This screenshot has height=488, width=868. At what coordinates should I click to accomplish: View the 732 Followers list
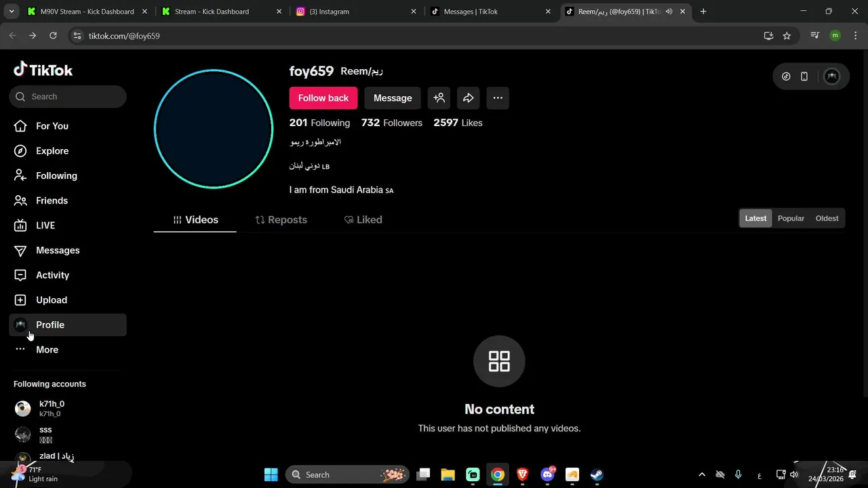click(392, 123)
